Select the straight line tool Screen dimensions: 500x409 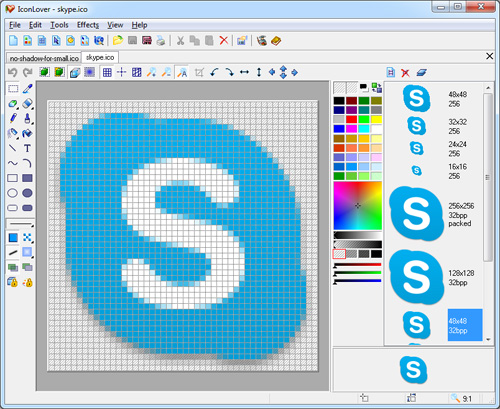coord(13,148)
